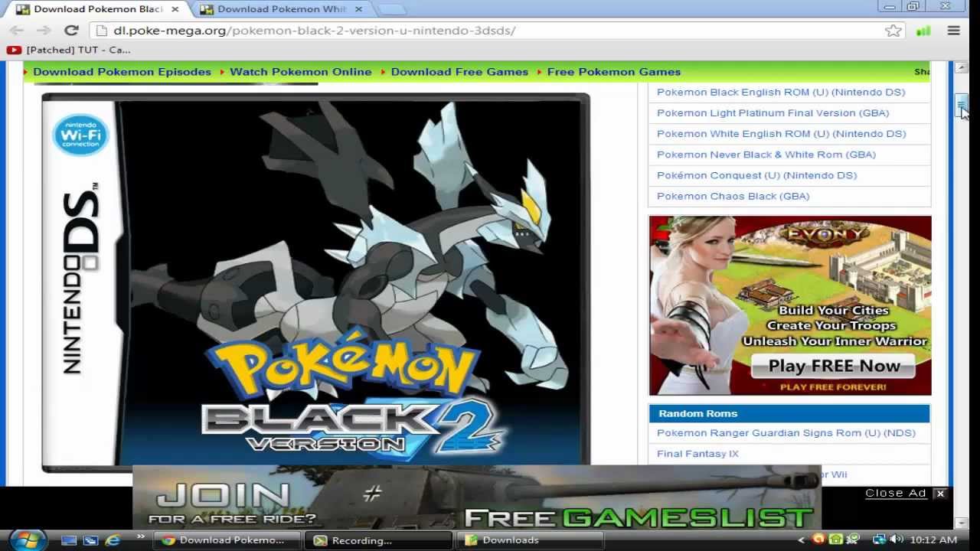Click the Pokemon Black Version 2 cover image
Viewport: 980px width, 551px height.
(315, 282)
